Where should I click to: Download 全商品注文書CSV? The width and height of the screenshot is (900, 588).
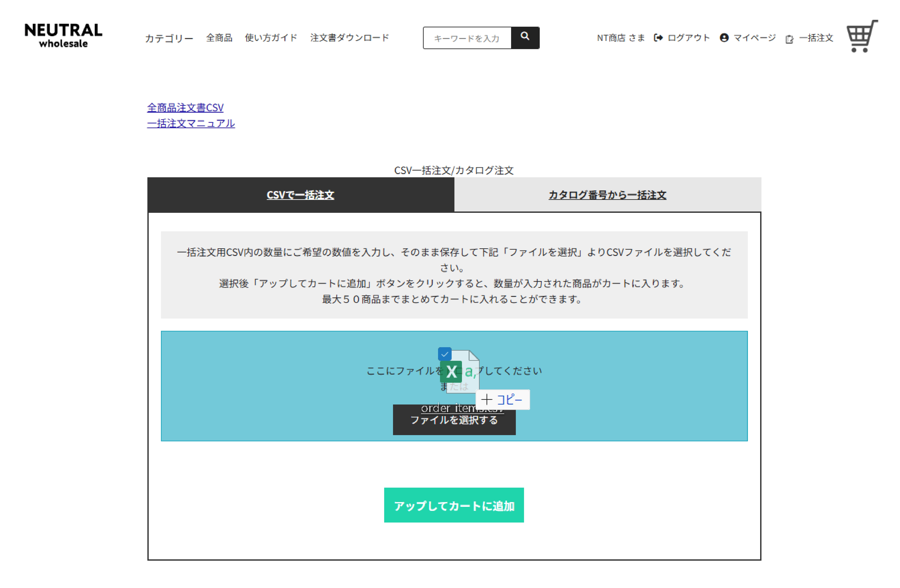[185, 108]
